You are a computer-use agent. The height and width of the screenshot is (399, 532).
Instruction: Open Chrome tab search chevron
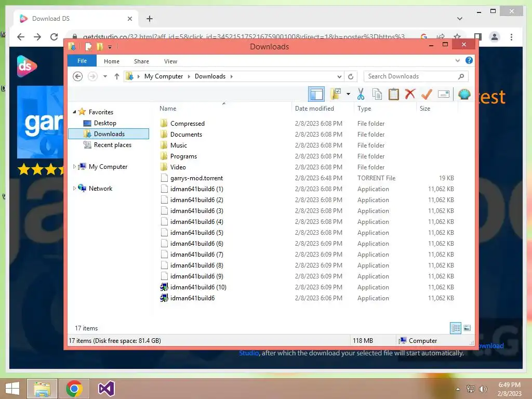pyautogui.click(x=459, y=19)
